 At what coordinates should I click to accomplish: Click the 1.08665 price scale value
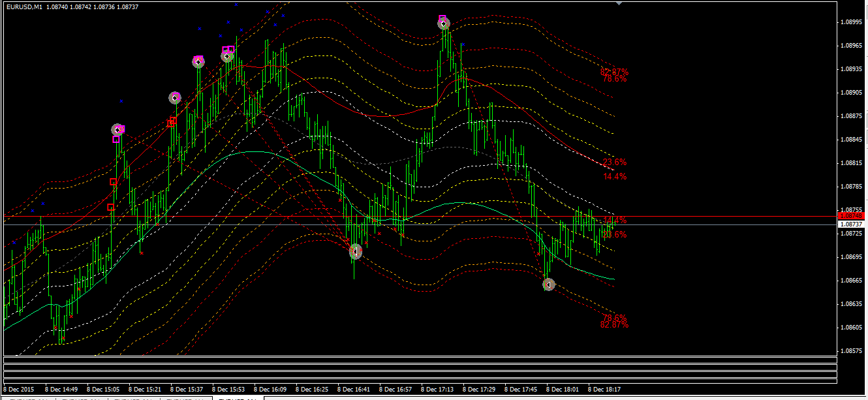click(851, 281)
